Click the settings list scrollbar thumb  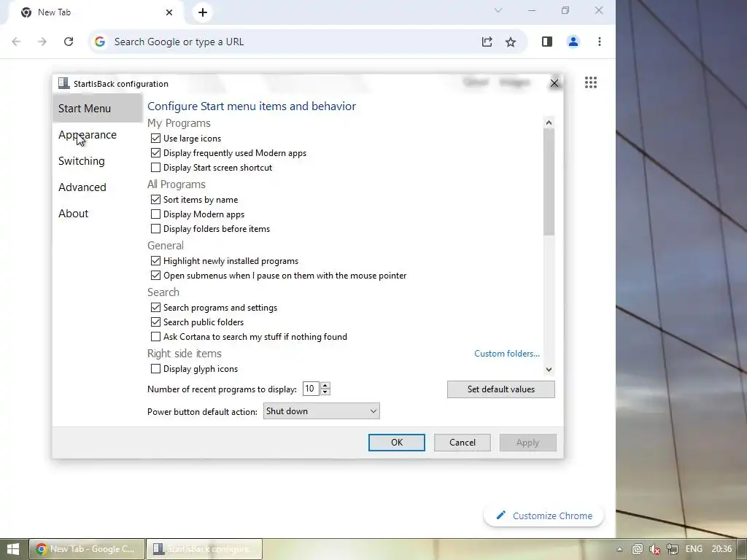tap(549, 182)
